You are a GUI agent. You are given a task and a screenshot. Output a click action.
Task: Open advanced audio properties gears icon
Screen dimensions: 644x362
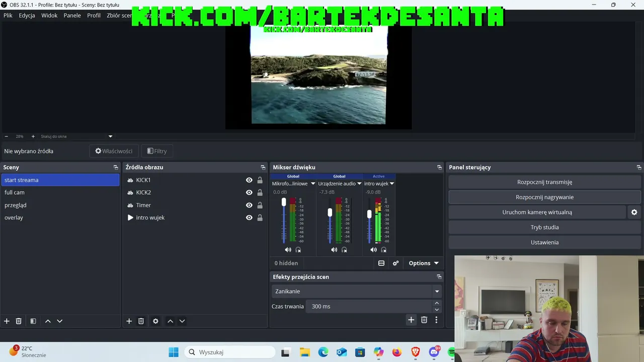point(396,263)
